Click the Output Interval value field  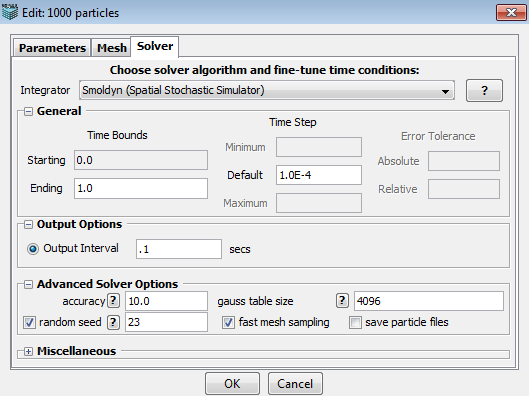[x=179, y=249]
